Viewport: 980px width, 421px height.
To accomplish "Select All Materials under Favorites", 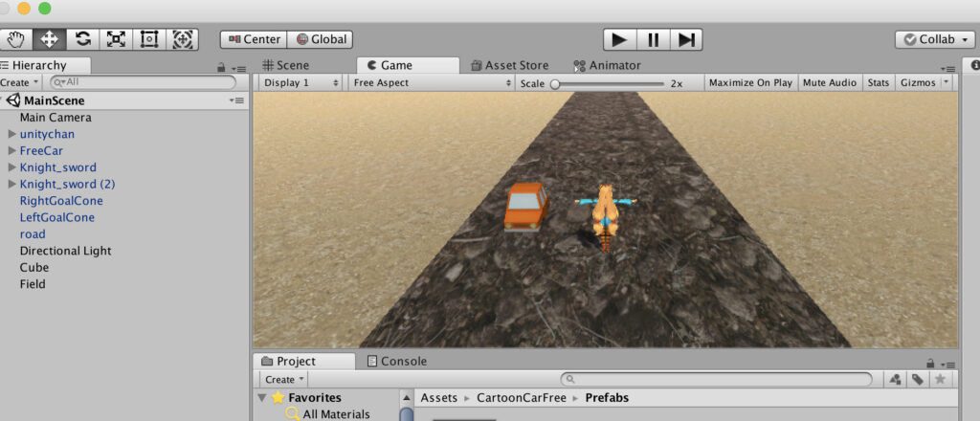I will pyautogui.click(x=336, y=414).
